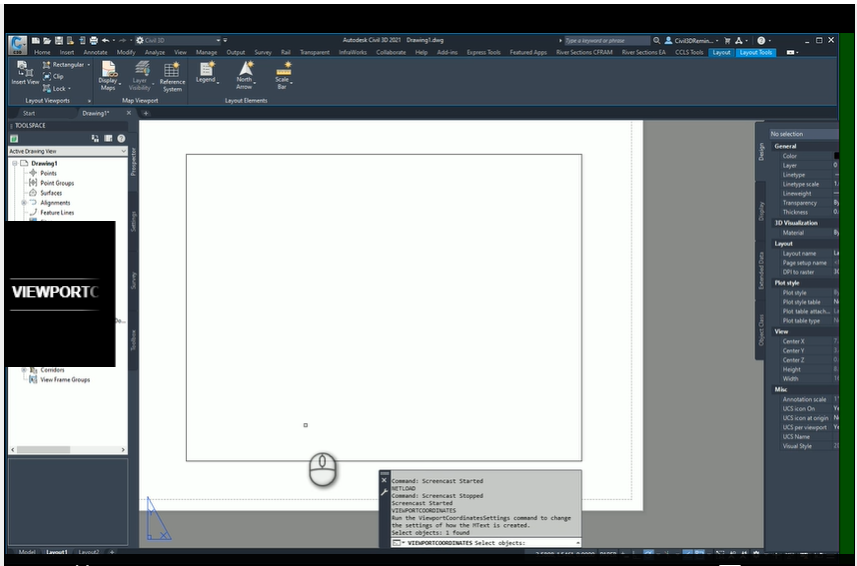This screenshot has height=566, width=857.
Task: Click the Scale Bar tool
Action: [283, 75]
